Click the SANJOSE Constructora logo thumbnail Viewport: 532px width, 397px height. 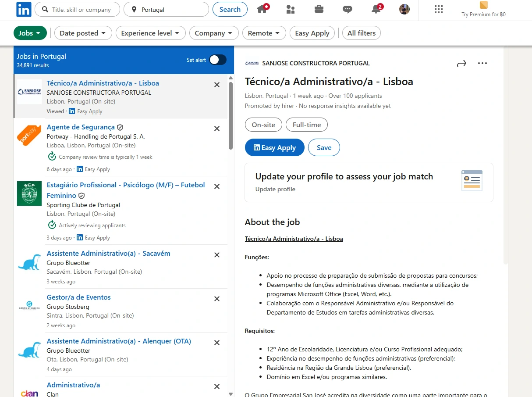point(29,92)
